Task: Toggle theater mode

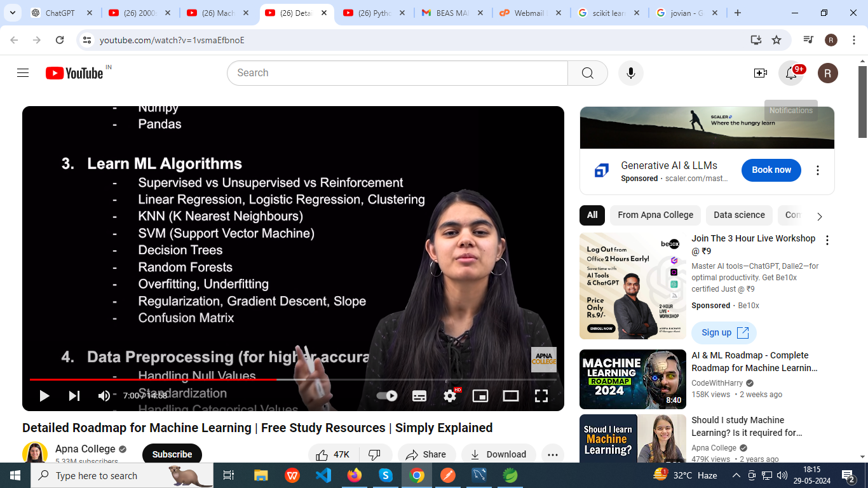Action: (x=511, y=396)
